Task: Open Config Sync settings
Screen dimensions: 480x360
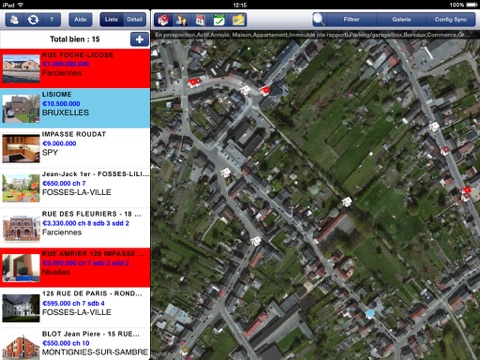Action: coord(451,20)
